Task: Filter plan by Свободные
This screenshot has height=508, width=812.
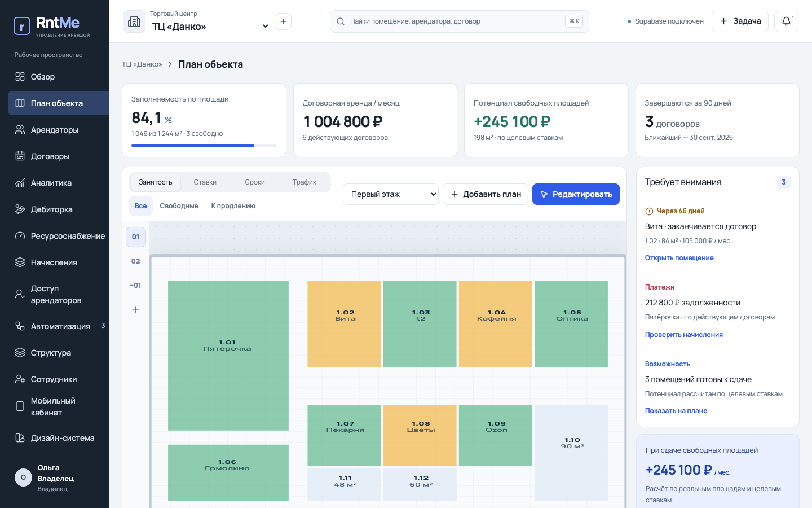Action: coord(179,206)
